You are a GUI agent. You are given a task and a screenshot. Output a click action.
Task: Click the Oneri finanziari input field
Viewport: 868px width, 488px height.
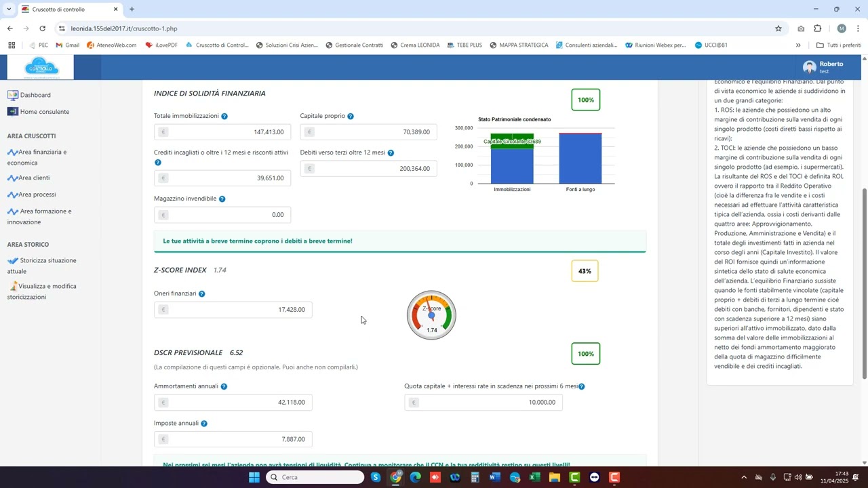[x=233, y=310]
